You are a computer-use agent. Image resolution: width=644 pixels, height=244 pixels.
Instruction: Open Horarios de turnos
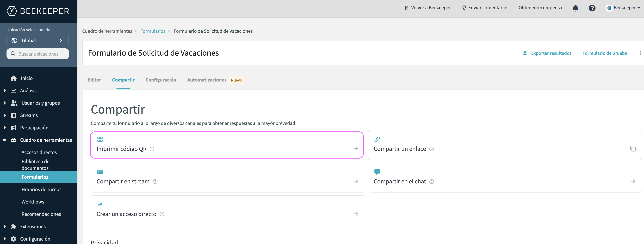[41, 189]
